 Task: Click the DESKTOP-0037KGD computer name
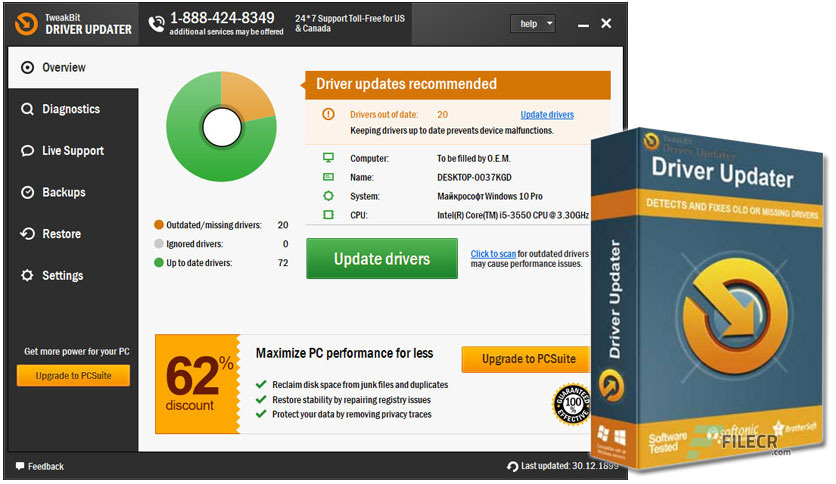pos(474,178)
